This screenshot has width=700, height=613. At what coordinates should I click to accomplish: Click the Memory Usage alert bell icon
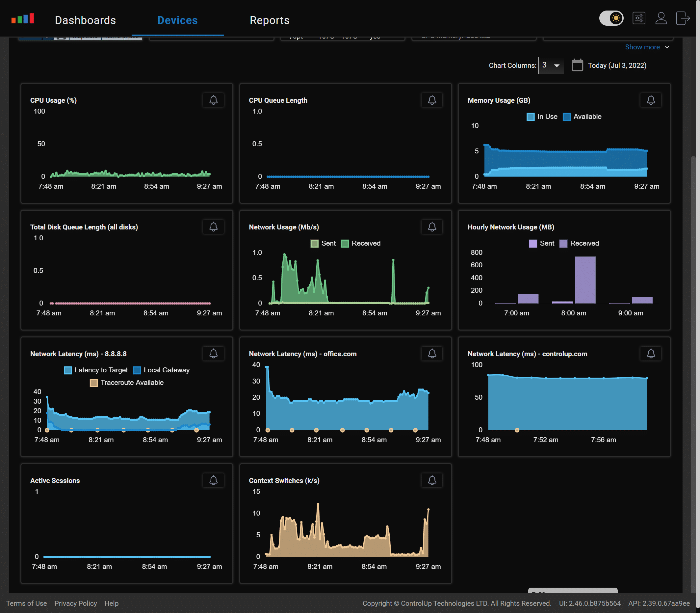coord(650,100)
